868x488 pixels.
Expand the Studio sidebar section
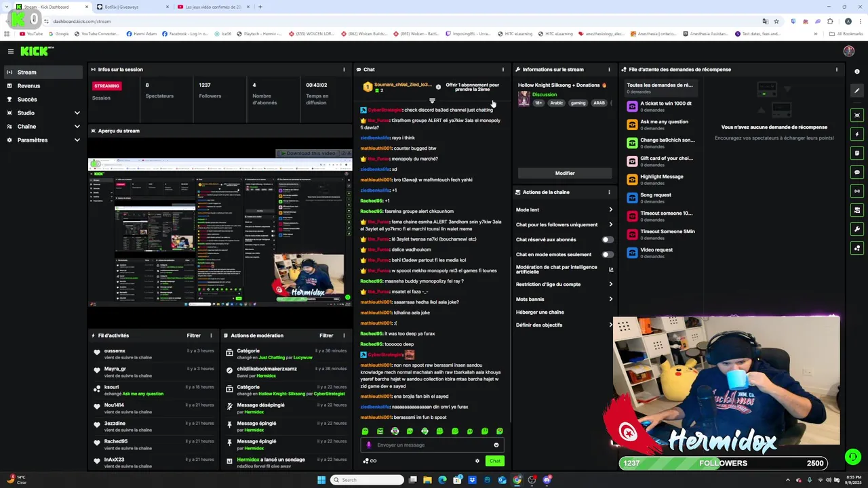point(77,113)
